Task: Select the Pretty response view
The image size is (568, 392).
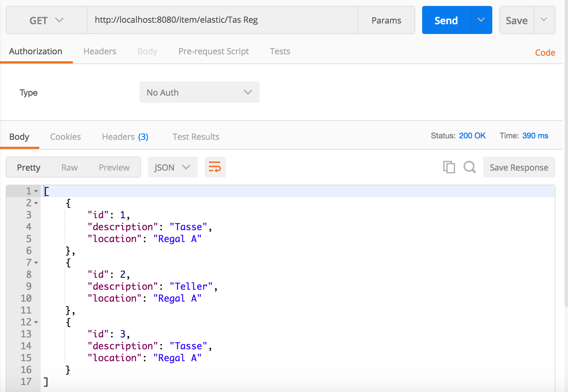Action: point(29,167)
